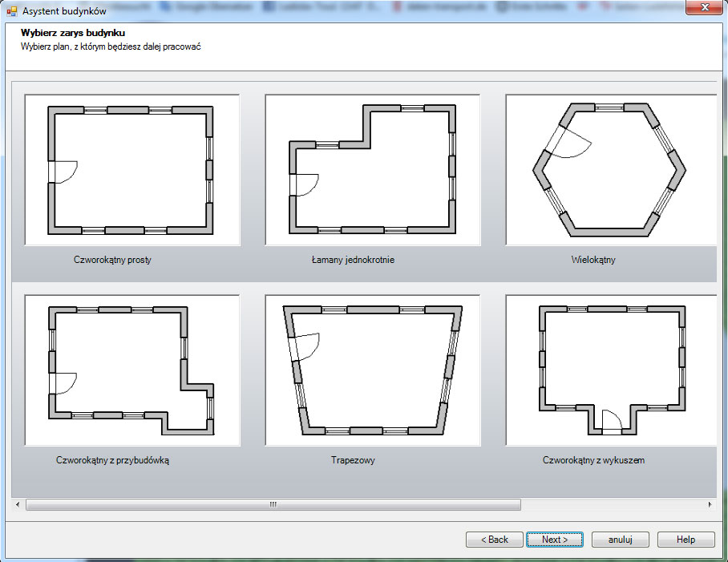Click the Czworokątny z przybudówką caption
This screenshot has width=728, height=562.
[x=112, y=461]
